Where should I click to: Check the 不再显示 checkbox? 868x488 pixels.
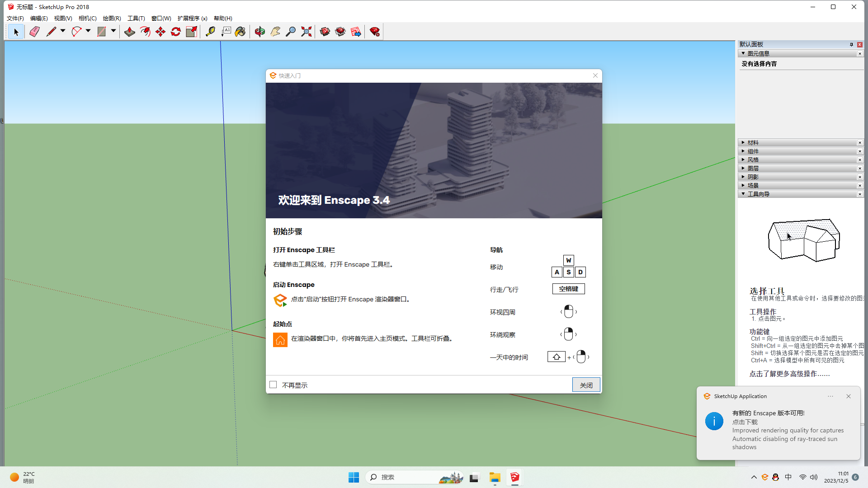click(273, 385)
